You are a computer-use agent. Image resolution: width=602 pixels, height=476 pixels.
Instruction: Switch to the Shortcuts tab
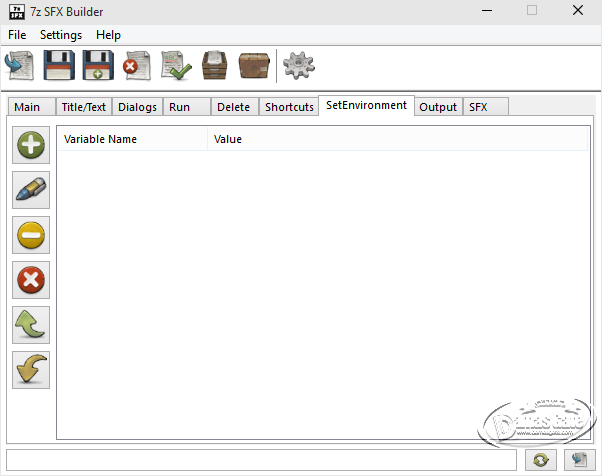[x=289, y=107]
